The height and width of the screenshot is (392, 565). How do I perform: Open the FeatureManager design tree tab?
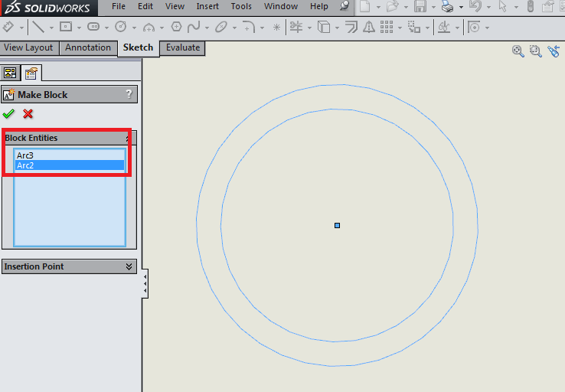pos(10,73)
